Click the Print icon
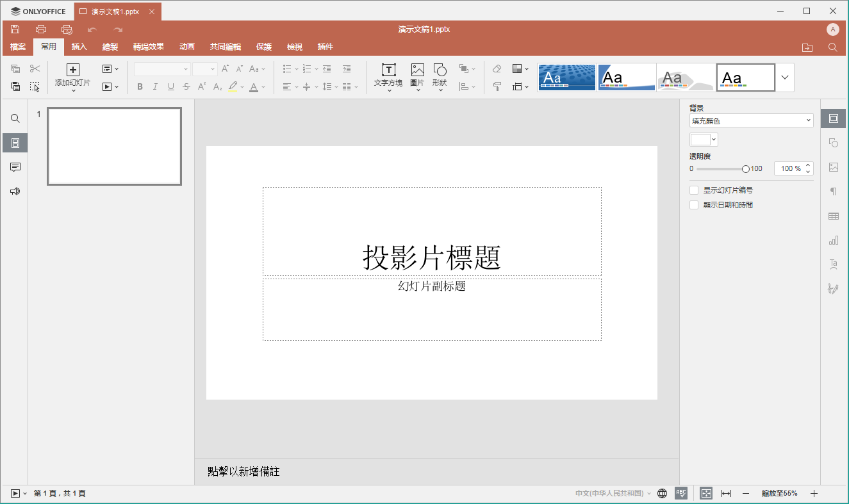This screenshot has width=849, height=504. point(41,29)
